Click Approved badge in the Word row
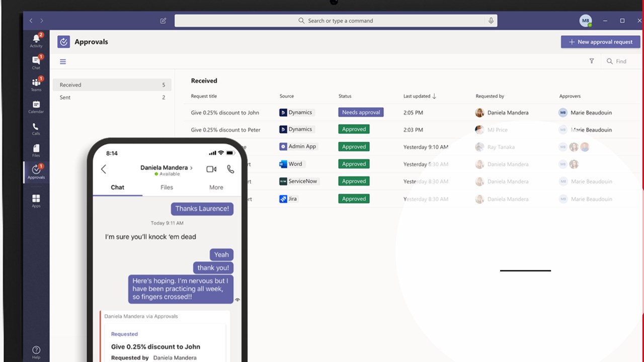 click(354, 164)
